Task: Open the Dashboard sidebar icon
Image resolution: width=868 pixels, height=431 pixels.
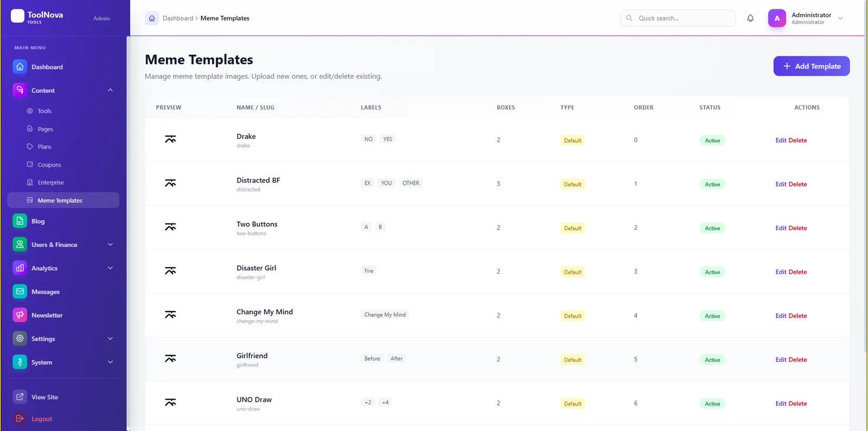Action: (20, 67)
